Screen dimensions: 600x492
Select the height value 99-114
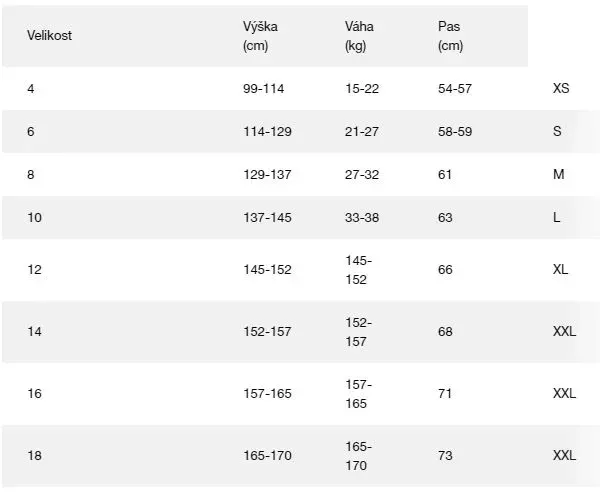[264, 88]
